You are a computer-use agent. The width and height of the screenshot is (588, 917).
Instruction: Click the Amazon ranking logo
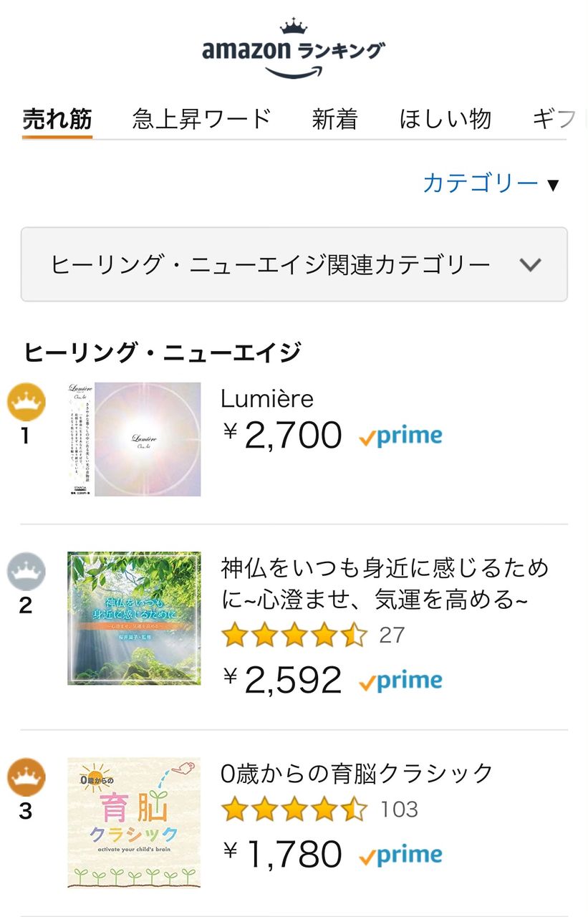pos(294,50)
